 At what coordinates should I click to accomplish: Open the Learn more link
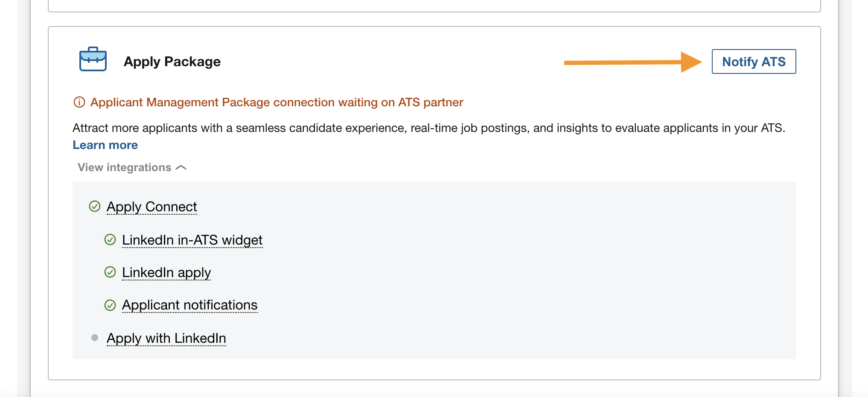(x=105, y=145)
